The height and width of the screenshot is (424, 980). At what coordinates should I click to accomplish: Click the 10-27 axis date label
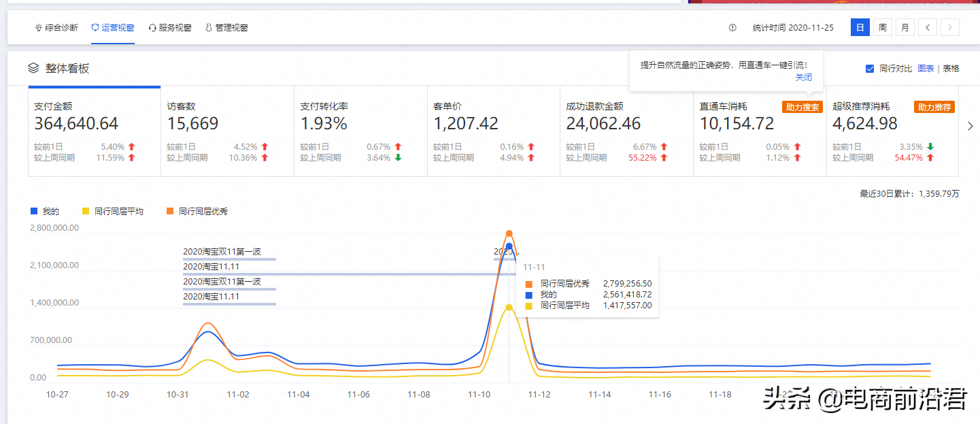(57, 394)
